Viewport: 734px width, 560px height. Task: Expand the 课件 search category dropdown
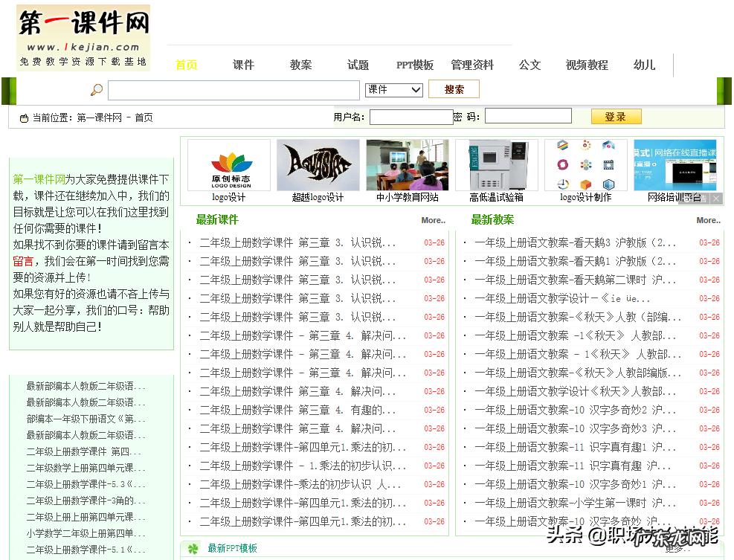394,90
